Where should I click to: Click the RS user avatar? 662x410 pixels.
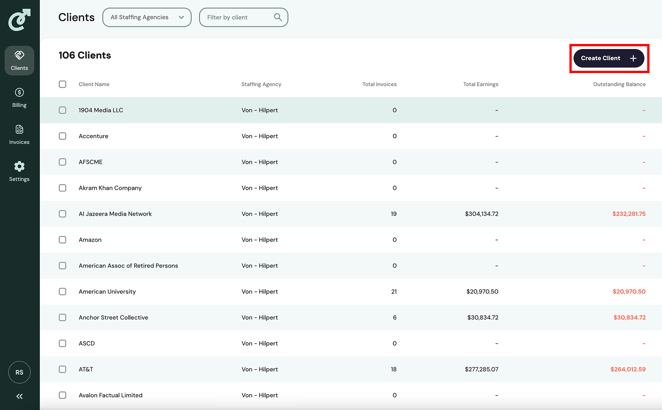coord(19,372)
